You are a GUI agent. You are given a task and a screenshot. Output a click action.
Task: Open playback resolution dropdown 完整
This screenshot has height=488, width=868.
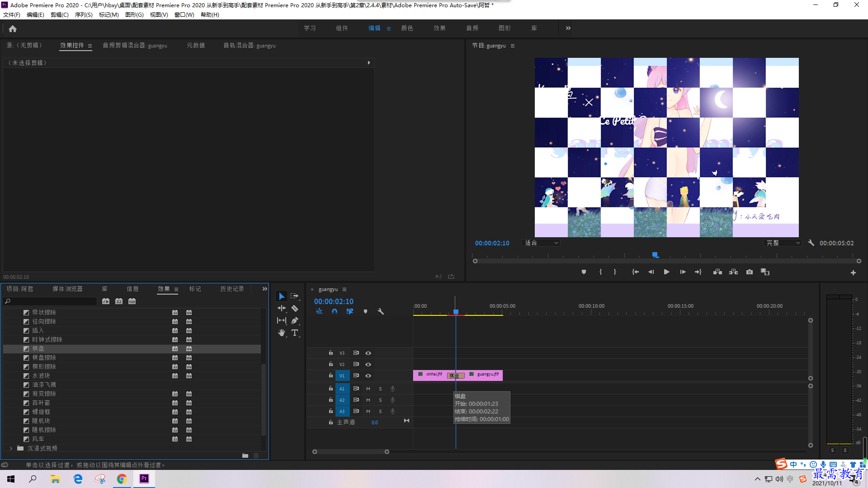click(x=783, y=243)
